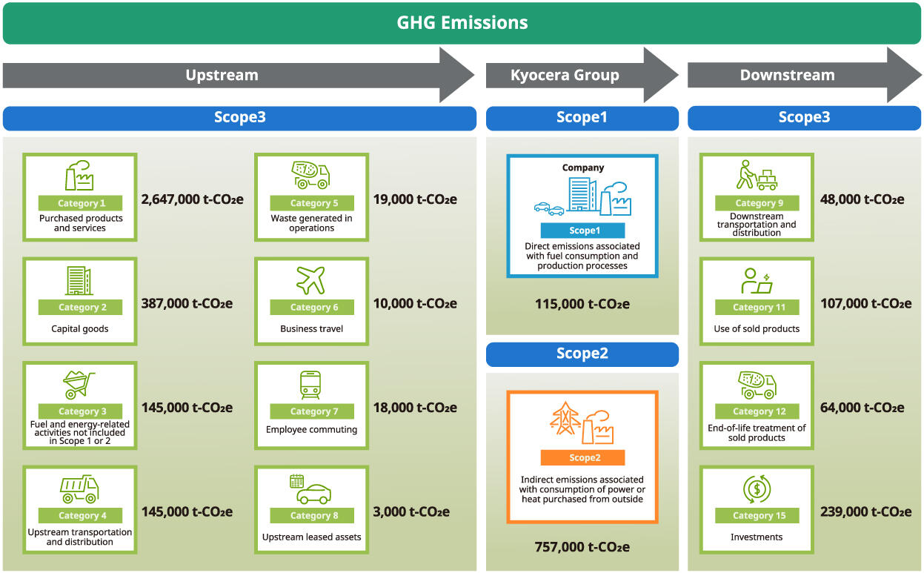Select the Category 1 factory icon

click(x=79, y=175)
